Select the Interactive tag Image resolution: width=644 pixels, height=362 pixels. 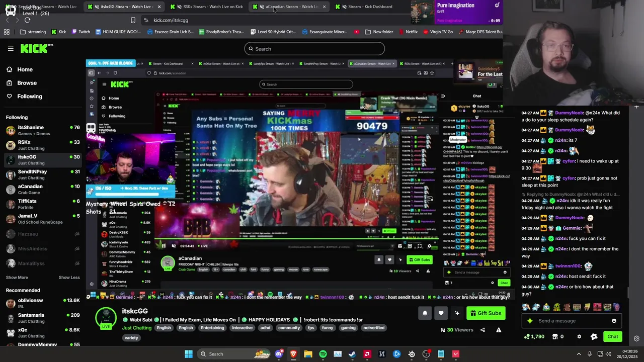click(x=242, y=328)
